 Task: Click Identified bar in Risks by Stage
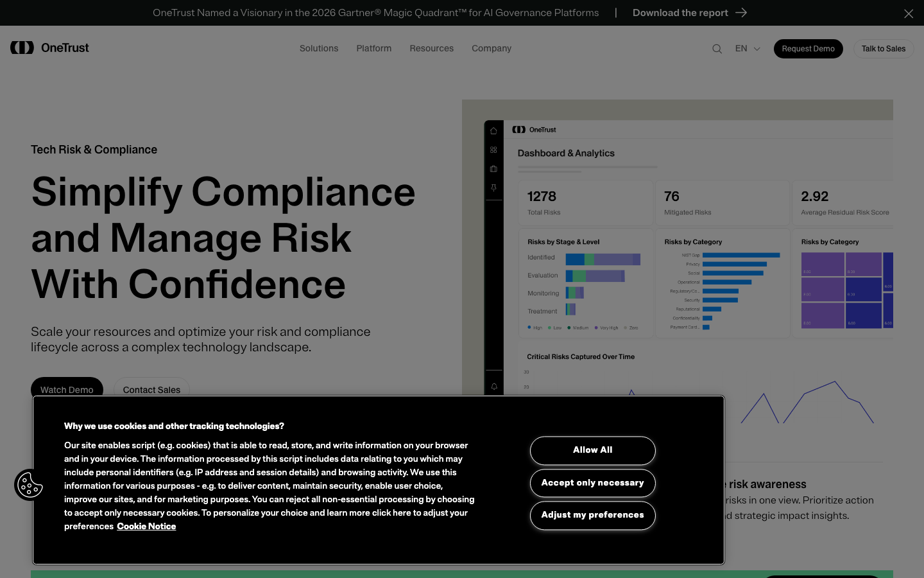point(603,259)
